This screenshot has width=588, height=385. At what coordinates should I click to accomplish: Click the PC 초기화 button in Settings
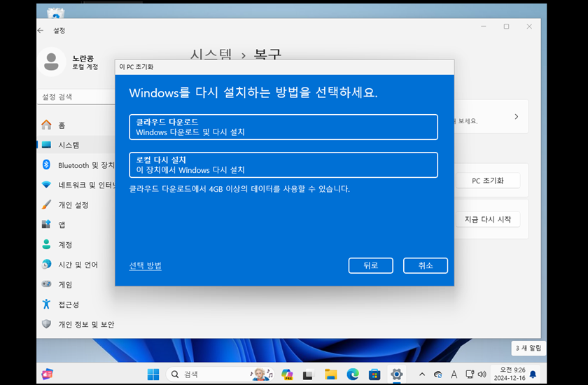(x=487, y=181)
